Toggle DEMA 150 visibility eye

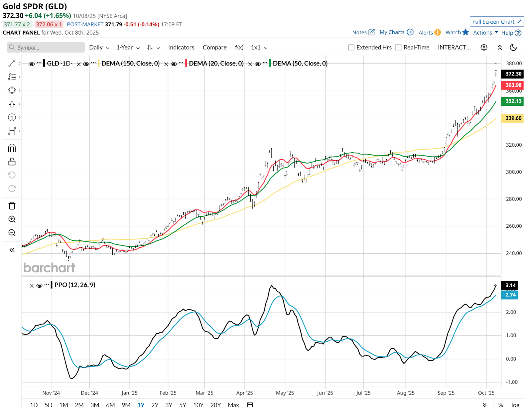(86, 64)
